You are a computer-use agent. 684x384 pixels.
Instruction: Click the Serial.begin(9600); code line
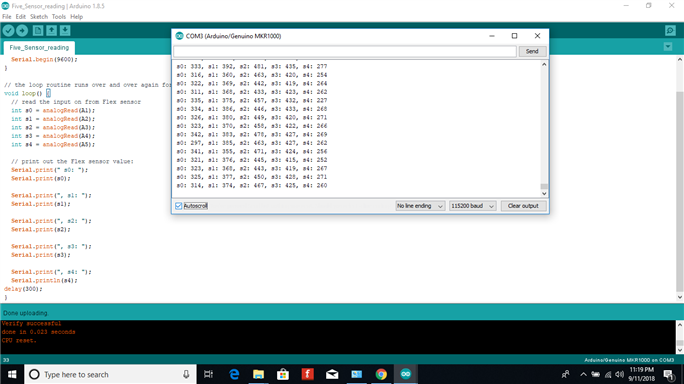(44, 59)
